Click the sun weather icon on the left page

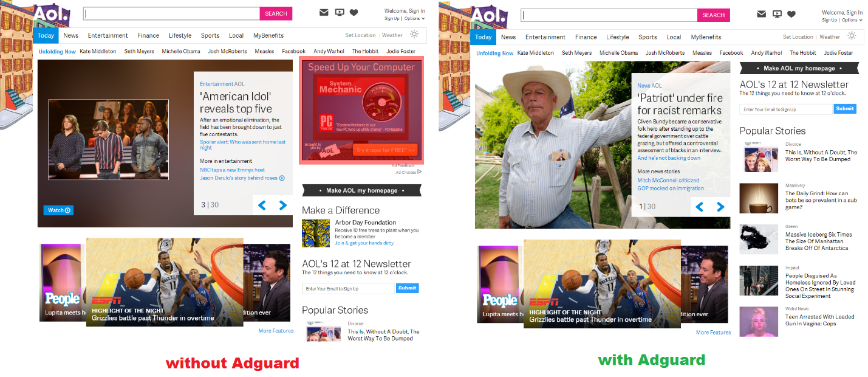point(415,35)
